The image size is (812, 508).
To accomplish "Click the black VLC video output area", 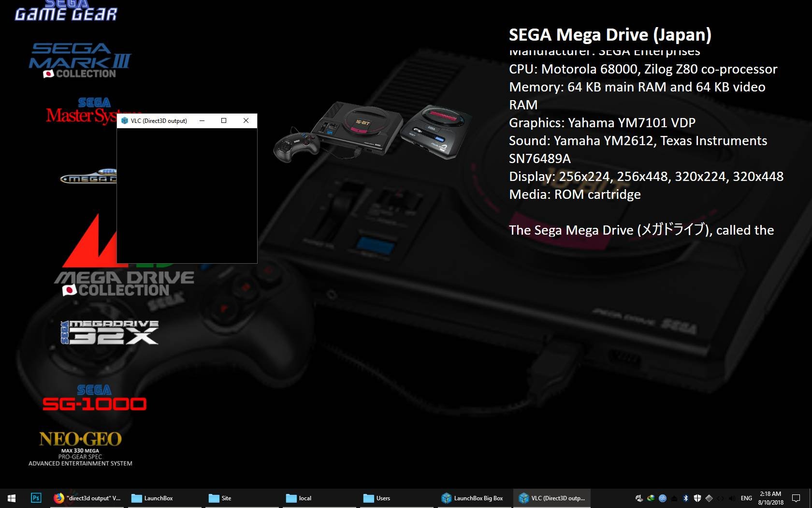I will tap(187, 195).
